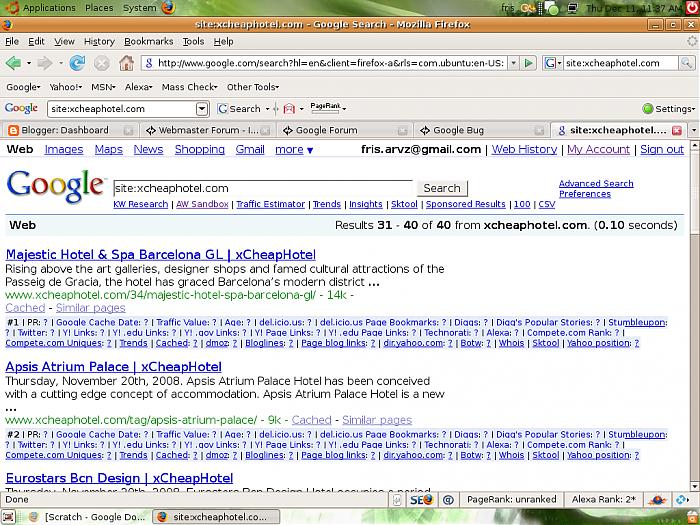This screenshot has height=525, width=700.
Task: Expand the MSN dropdown in toolbar
Action: 104,87
